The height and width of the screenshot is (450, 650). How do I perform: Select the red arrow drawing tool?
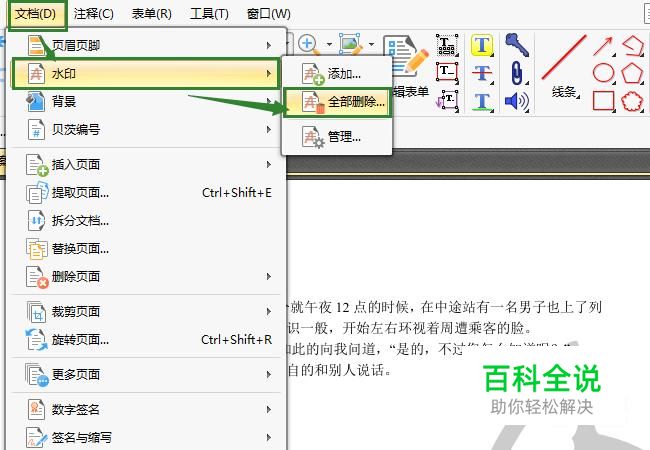tap(603, 46)
